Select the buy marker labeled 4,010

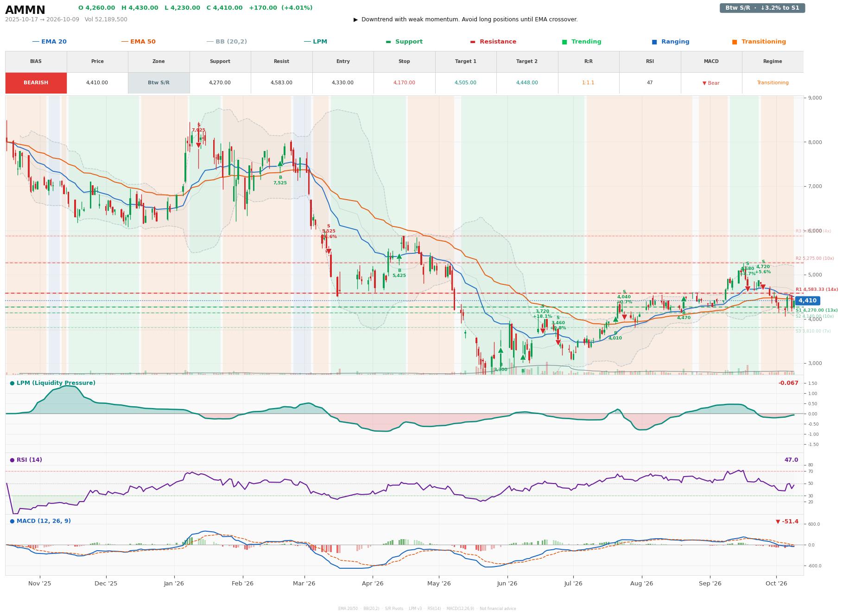(x=615, y=319)
